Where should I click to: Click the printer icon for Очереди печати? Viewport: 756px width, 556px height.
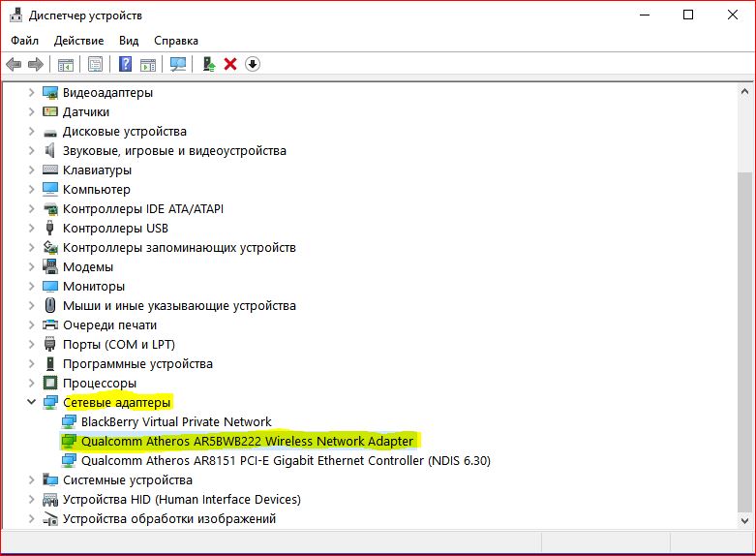[50, 324]
